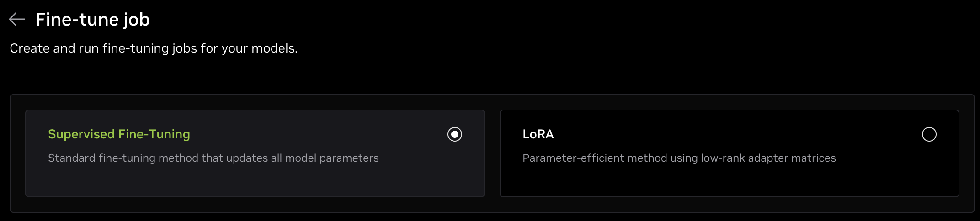The height and width of the screenshot is (221, 980).
Task: Click the filled circle icon in the left card
Action: 454,134
